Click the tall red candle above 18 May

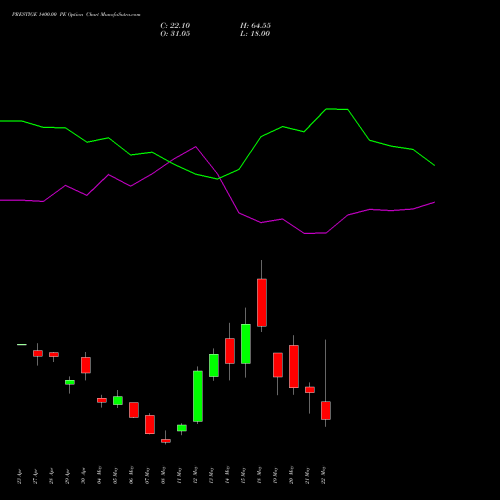[262, 303]
